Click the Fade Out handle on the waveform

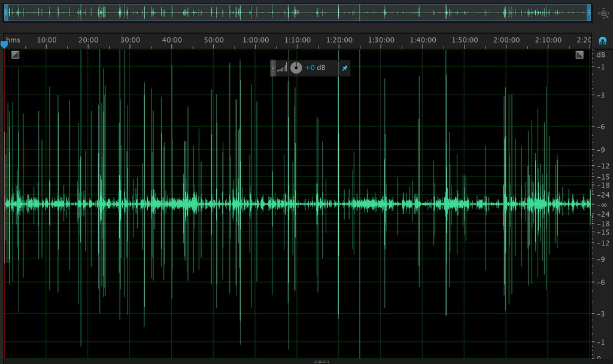point(579,54)
